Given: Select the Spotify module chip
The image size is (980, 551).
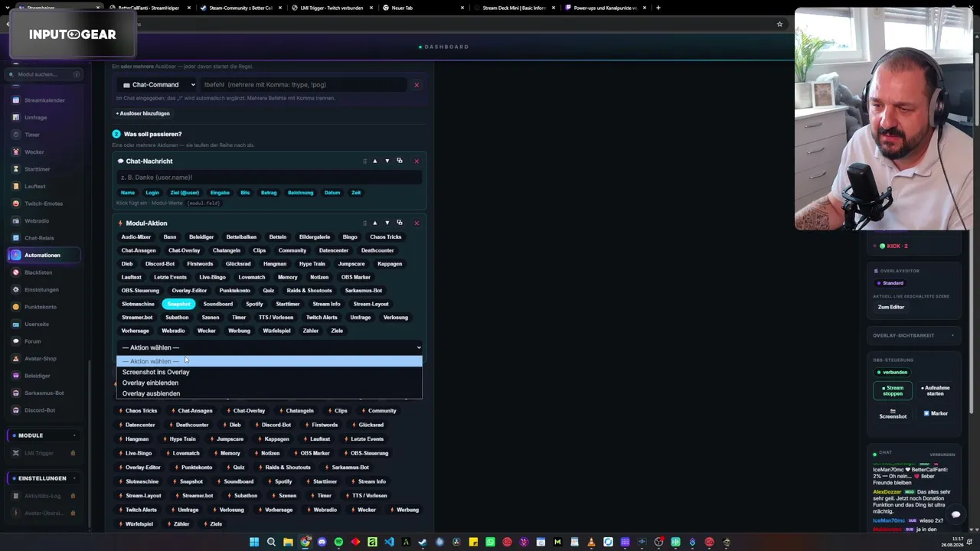Looking at the screenshot, I should coord(254,304).
